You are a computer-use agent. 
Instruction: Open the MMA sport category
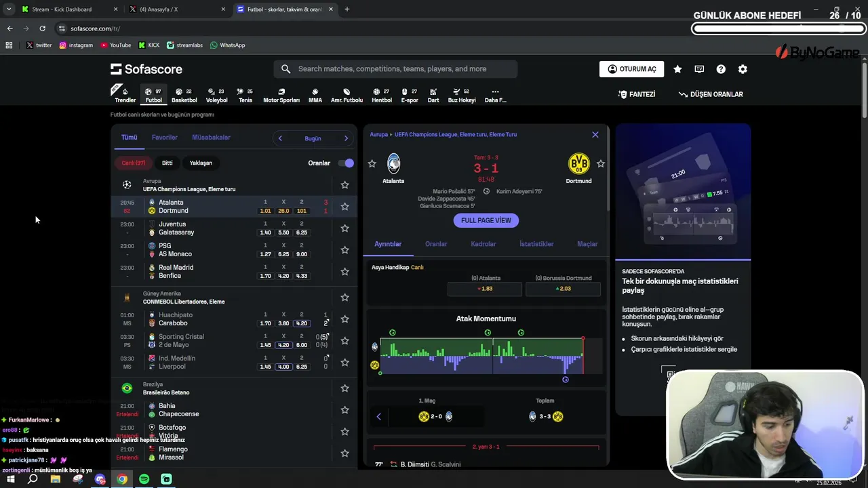[315, 95]
